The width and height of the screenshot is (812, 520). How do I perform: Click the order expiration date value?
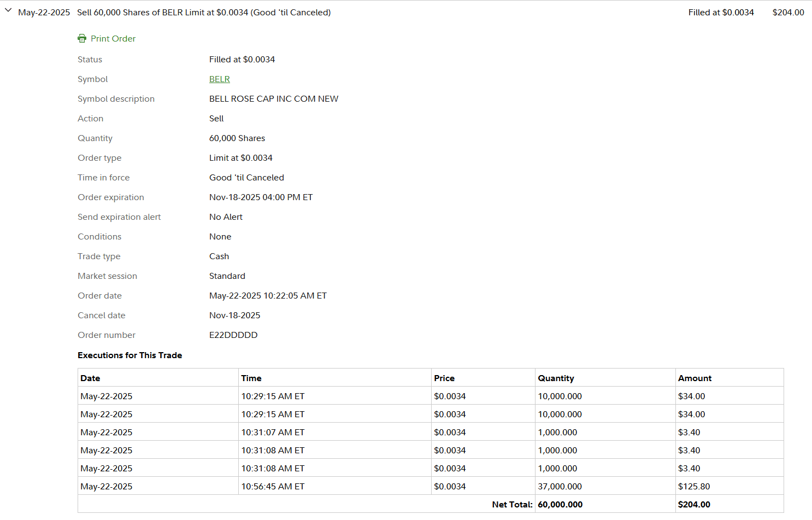[261, 197]
